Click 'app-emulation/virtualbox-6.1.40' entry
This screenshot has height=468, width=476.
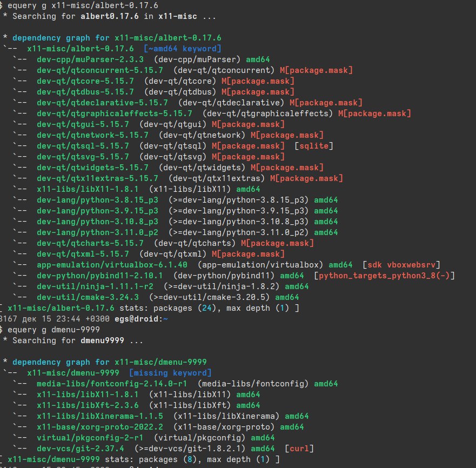[112, 265]
